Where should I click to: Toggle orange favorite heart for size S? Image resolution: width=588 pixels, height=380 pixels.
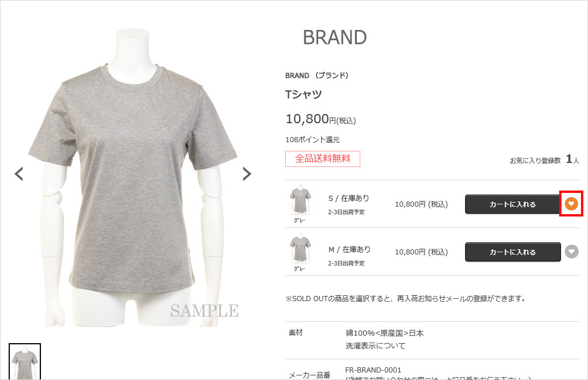[571, 204]
